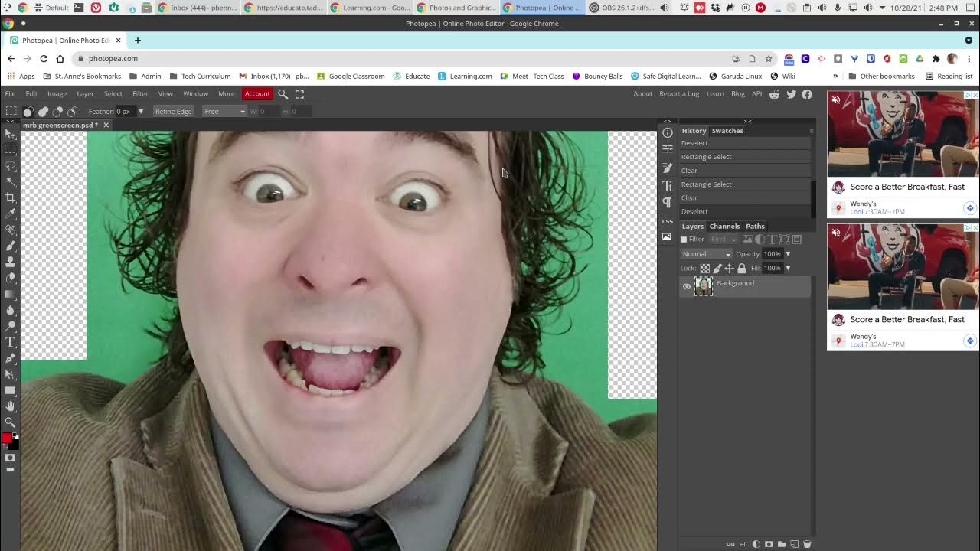
Task: Select the Zoom tool in toolbox
Action: (11, 422)
